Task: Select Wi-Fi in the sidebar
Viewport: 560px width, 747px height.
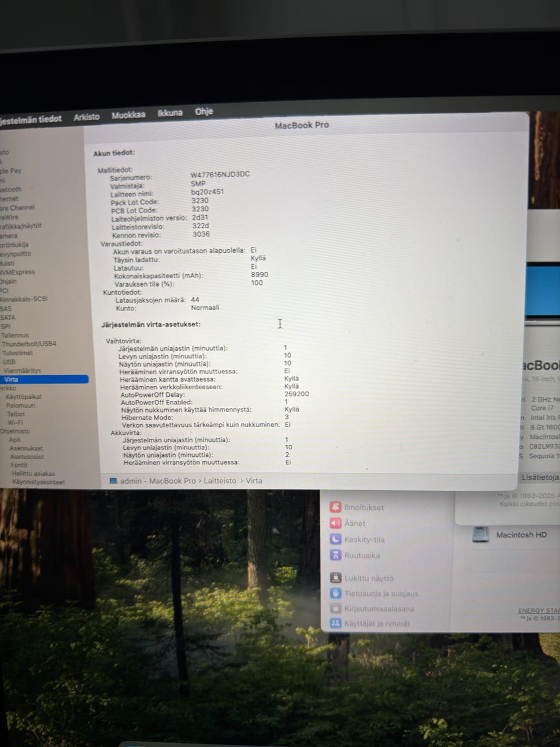Action: click(x=15, y=423)
